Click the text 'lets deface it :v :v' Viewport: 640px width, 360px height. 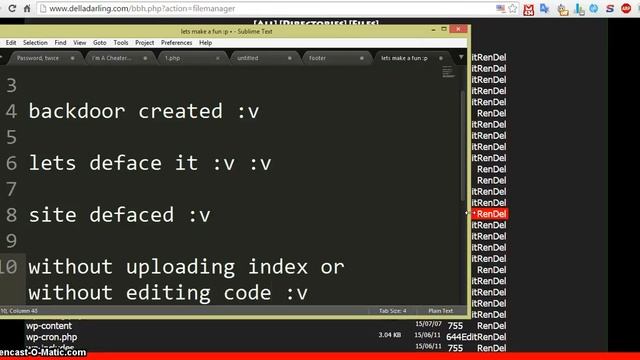coord(150,163)
